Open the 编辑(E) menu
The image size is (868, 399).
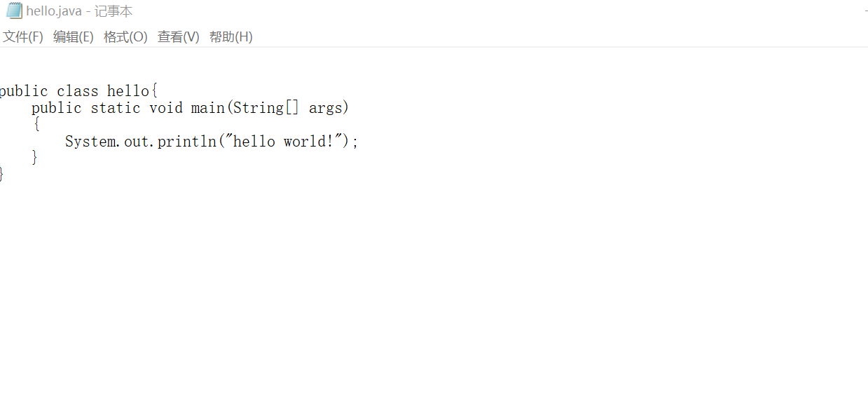tap(74, 37)
